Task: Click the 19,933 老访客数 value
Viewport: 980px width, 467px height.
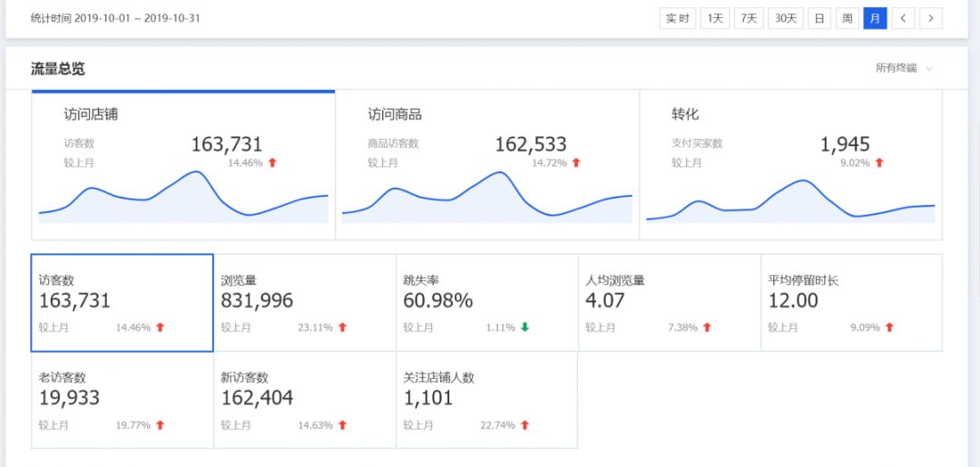Action: coord(69,398)
